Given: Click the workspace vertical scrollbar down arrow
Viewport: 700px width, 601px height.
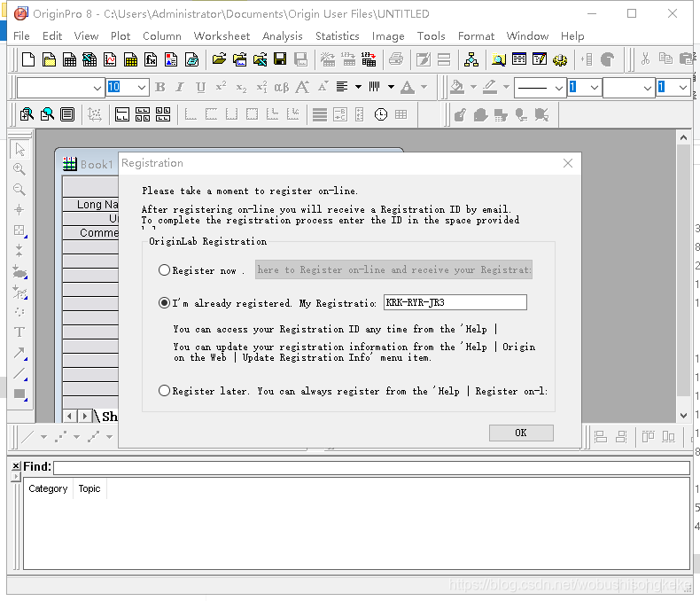Looking at the screenshot, I should click(x=683, y=415).
